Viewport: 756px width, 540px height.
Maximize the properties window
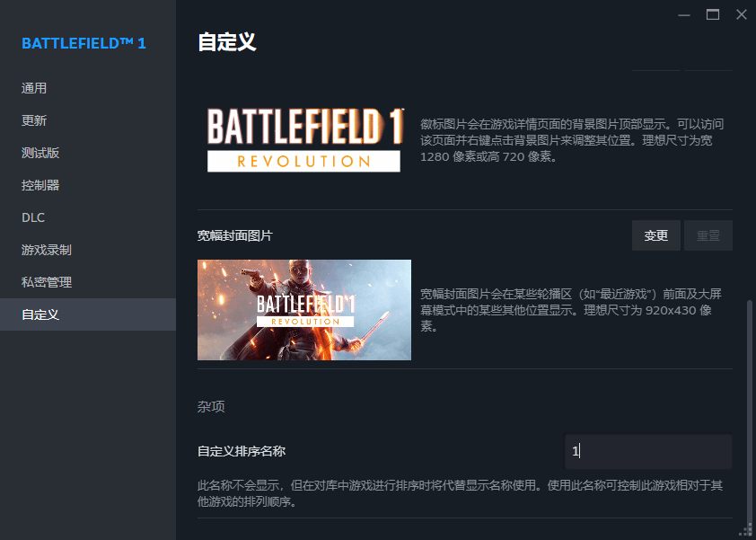713,15
